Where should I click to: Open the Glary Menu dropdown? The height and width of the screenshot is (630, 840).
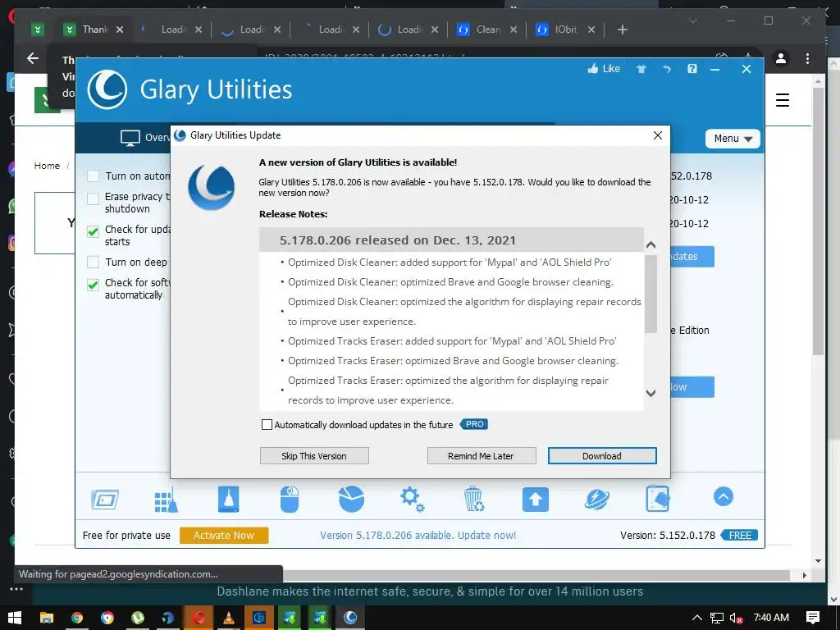733,138
